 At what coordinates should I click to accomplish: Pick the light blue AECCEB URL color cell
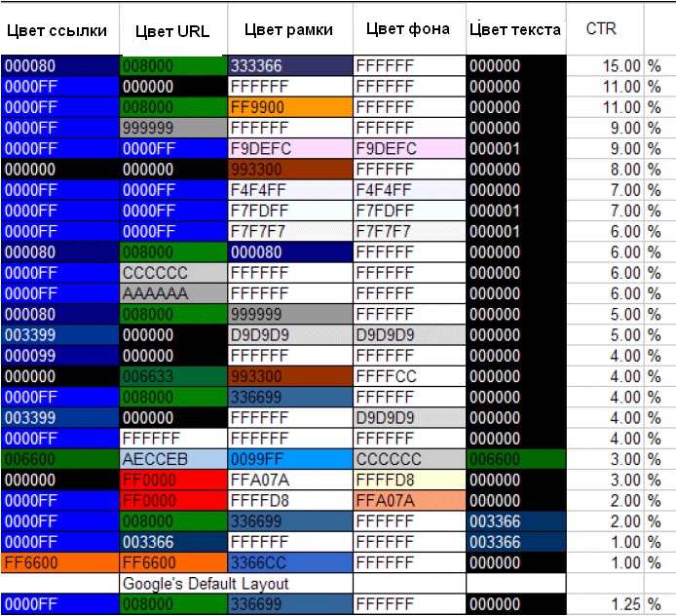(172, 459)
